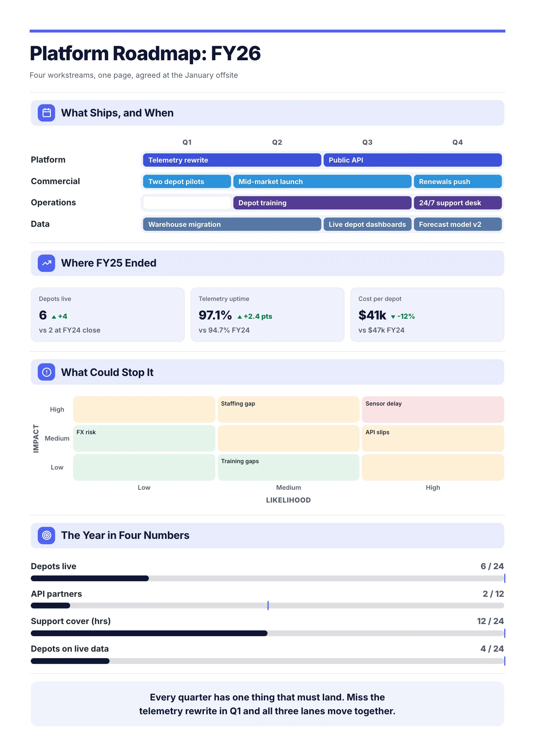Select the API slips risk cell
This screenshot has width=535, height=756.
pos(433,438)
